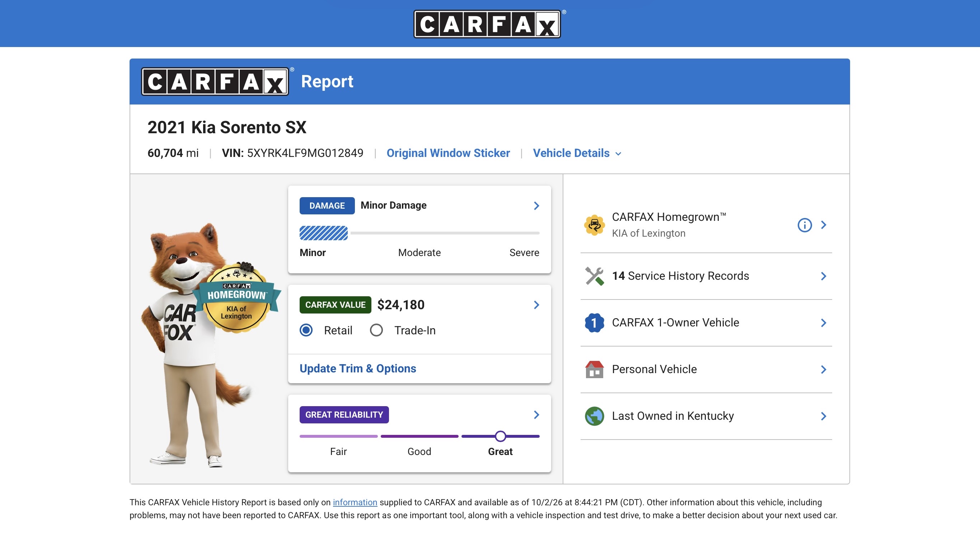Open CARFAX Value details chevron
Image resolution: width=980 pixels, height=534 pixels.
[x=536, y=305]
